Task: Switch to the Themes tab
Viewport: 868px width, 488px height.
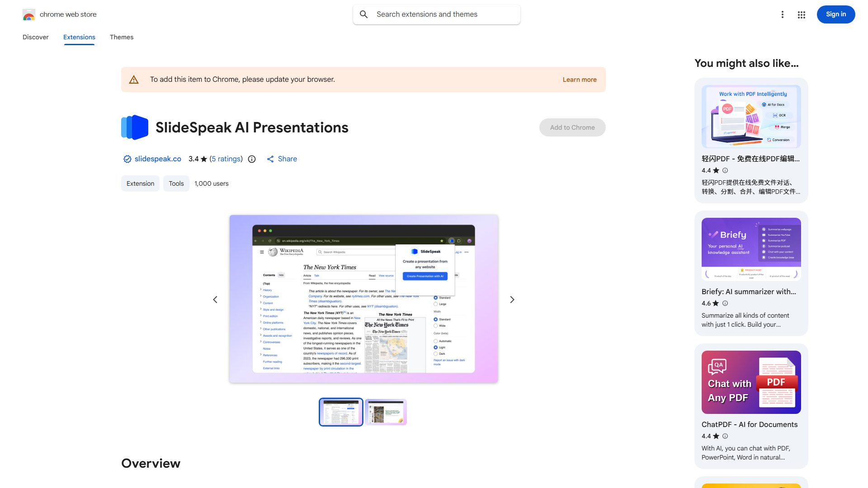Action: [121, 37]
